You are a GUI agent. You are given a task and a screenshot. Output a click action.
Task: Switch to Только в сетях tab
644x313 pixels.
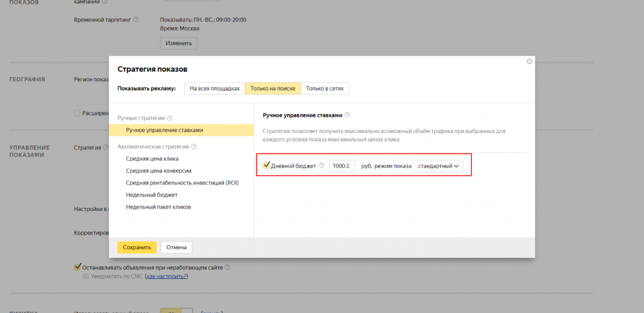point(325,89)
